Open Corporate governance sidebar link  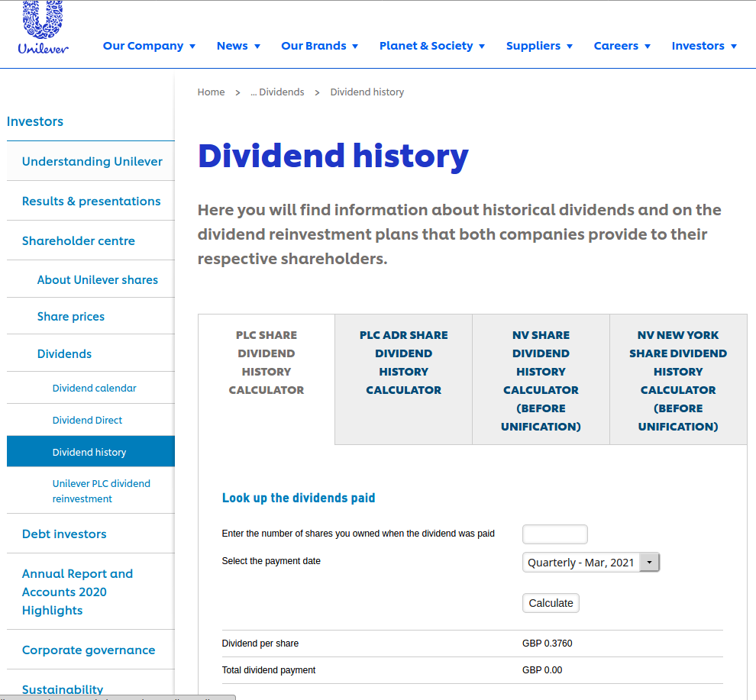click(x=89, y=650)
